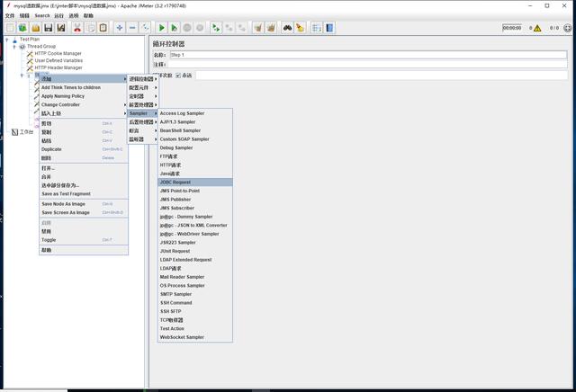Click the Save test plan disk icon

click(x=49, y=28)
